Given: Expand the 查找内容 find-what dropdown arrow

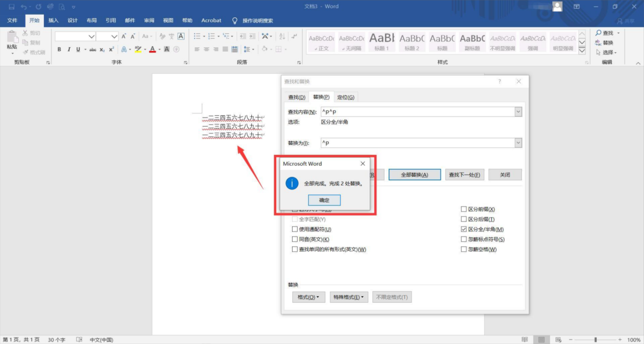Looking at the screenshot, I should point(518,112).
